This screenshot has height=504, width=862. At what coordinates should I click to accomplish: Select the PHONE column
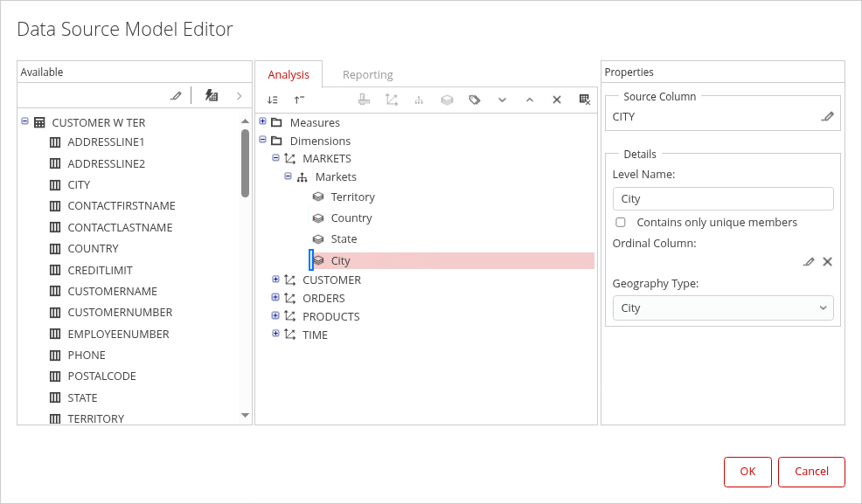[87, 356]
